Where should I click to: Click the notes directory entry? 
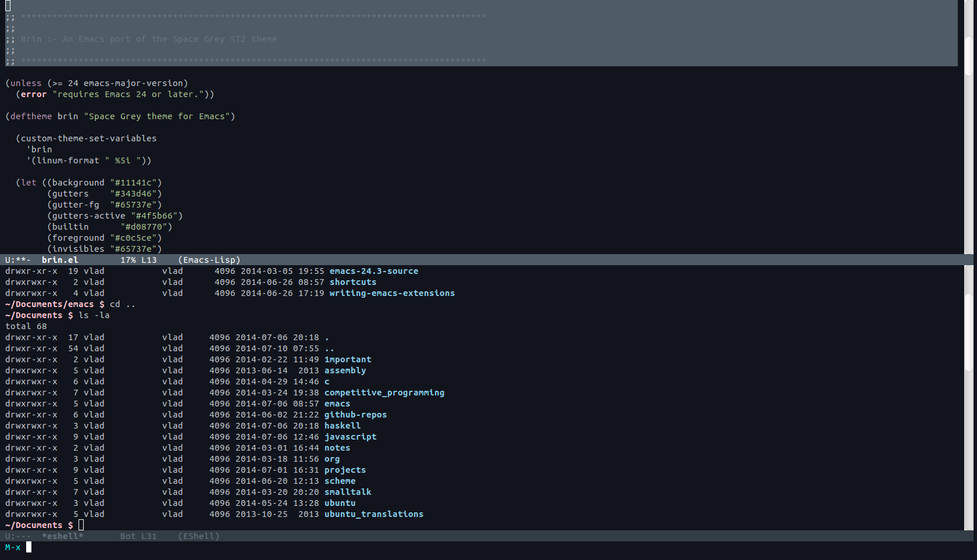click(x=337, y=448)
